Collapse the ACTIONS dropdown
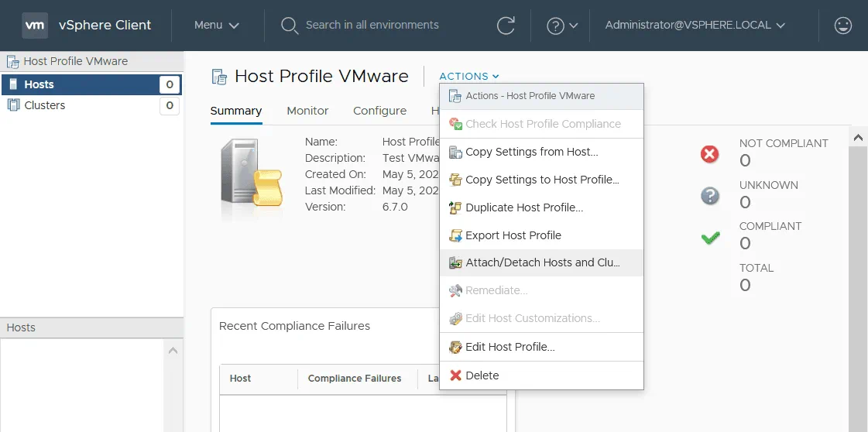 469,76
